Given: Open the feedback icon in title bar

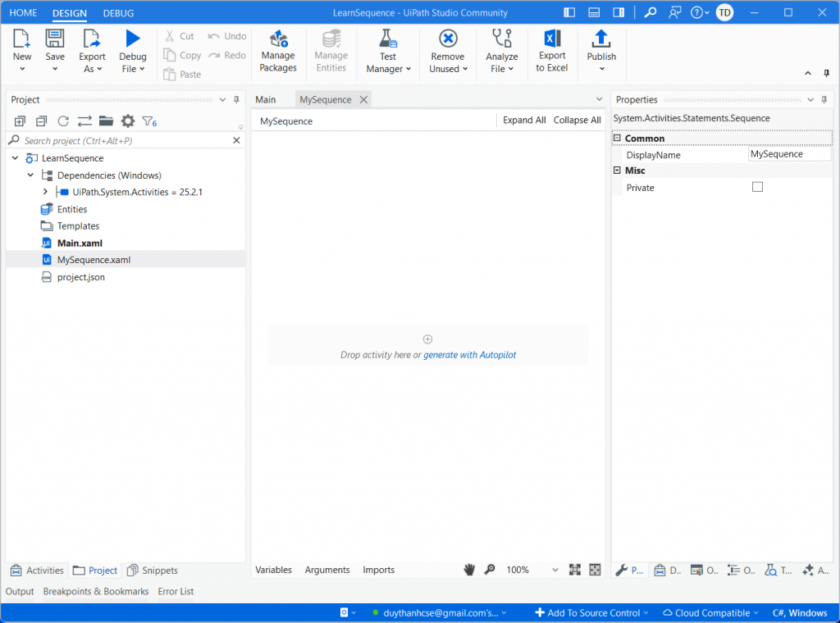Looking at the screenshot, I should tap(675, 12).
